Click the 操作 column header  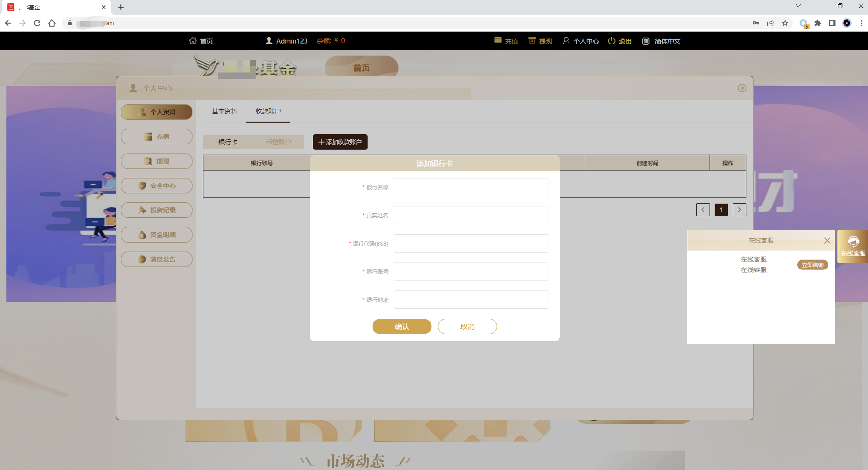tap(728, 163)
